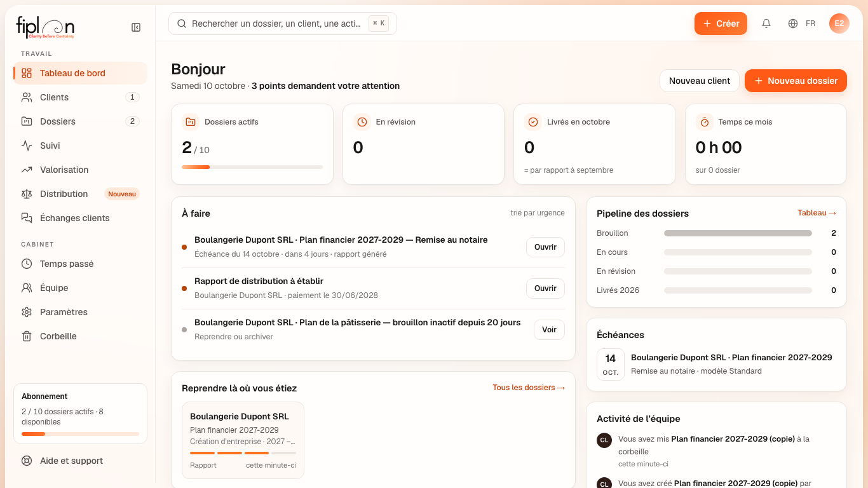
Task: Open Suivi page
Action: click(80, 146)
